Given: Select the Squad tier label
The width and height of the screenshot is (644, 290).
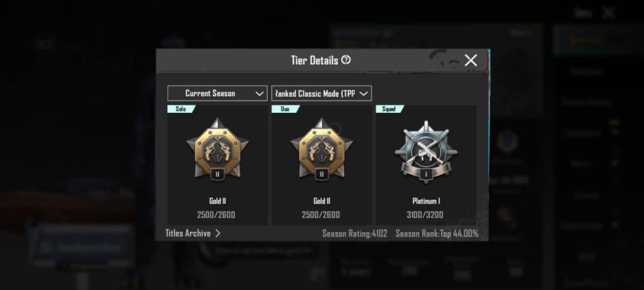Looking at the screenshot, I should coord(390,109).
